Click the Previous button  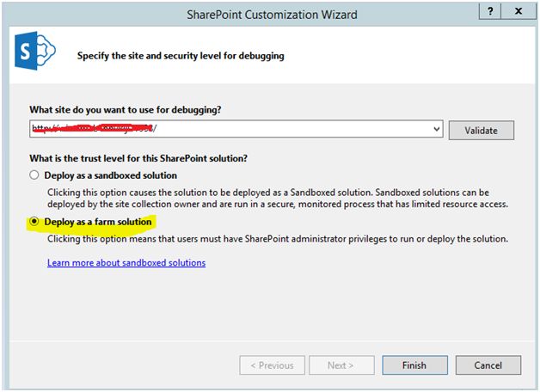click(272, 365)
